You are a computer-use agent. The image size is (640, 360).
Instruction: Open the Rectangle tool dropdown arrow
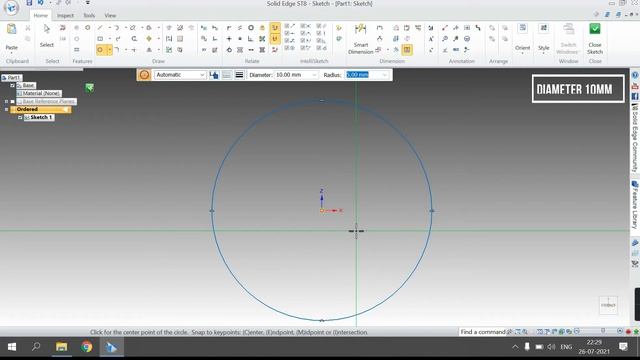[x=109, y=39]
